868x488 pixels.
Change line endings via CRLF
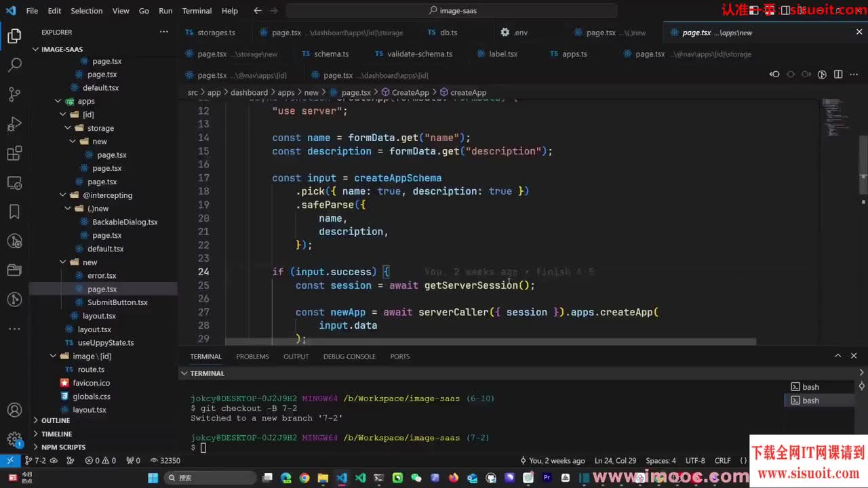pos(722,460)
